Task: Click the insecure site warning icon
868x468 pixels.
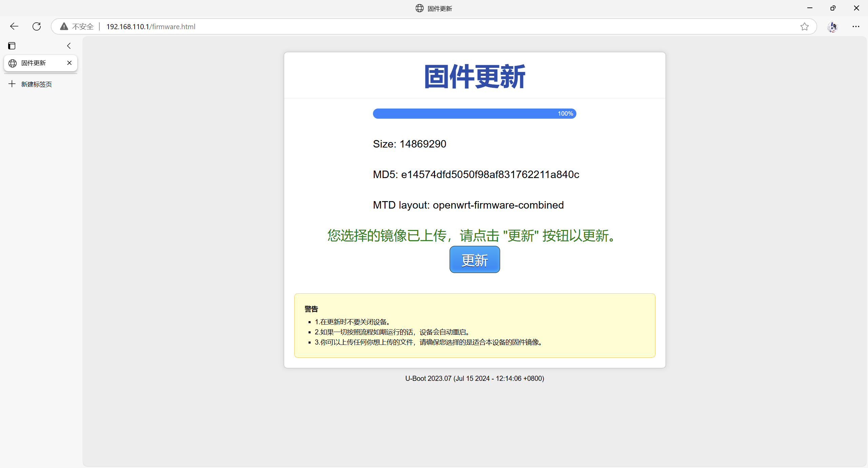Action: coord(64,26)
